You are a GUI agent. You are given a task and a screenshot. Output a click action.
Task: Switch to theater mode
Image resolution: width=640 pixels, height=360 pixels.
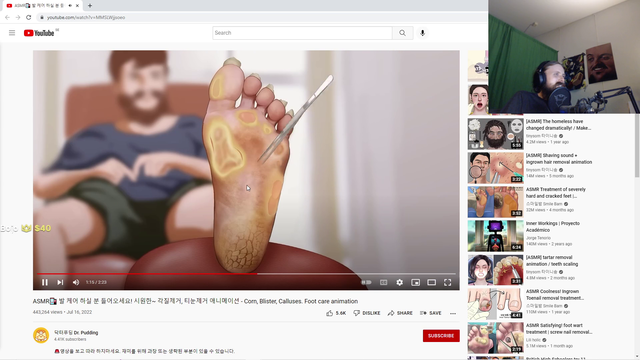[x=431, y=282]
